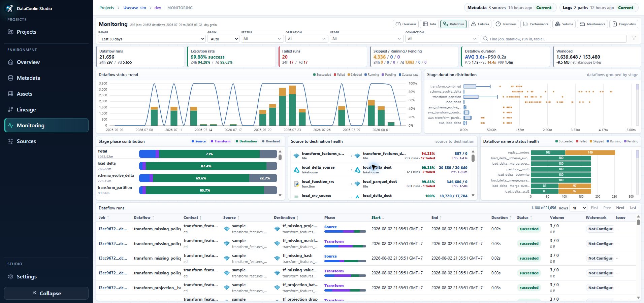Click the Total 73% stage phase bar
Image resolution: width=644 pixels, height=303 pixels.
[208, 154]
